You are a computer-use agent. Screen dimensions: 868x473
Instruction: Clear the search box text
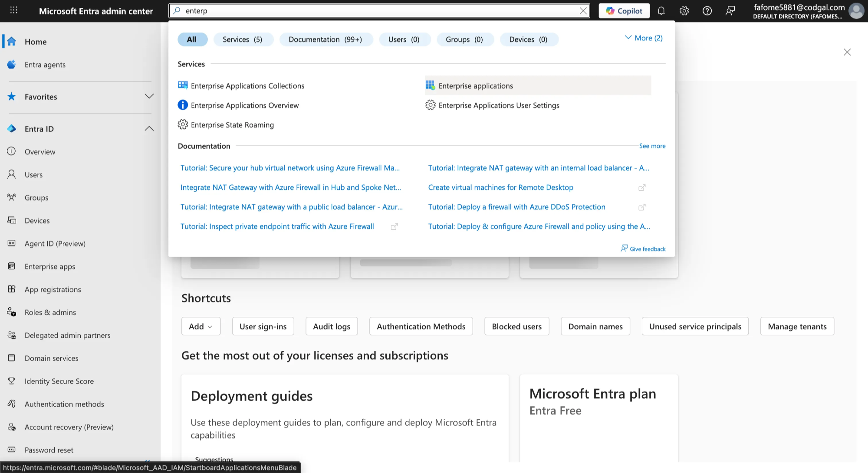(583, 11)
